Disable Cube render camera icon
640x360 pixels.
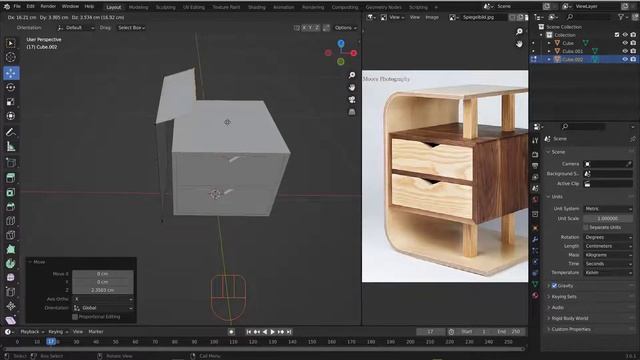click(x=633, y=43)
